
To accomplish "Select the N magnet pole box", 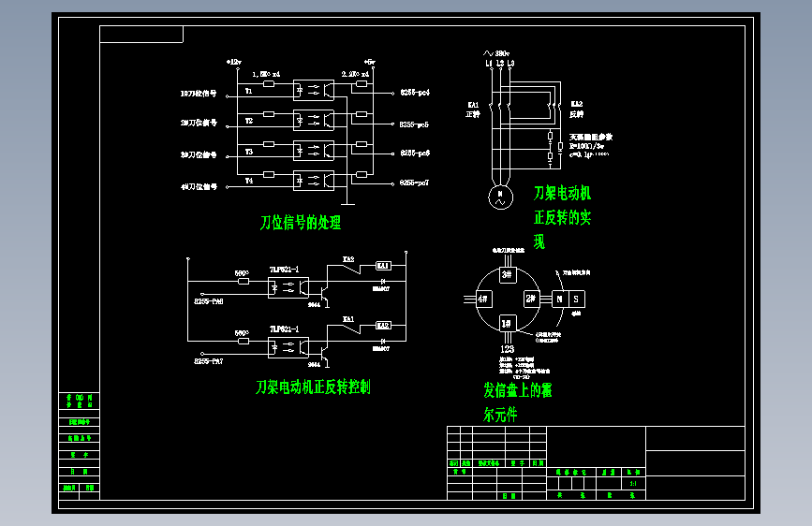I will click(560, 299).
